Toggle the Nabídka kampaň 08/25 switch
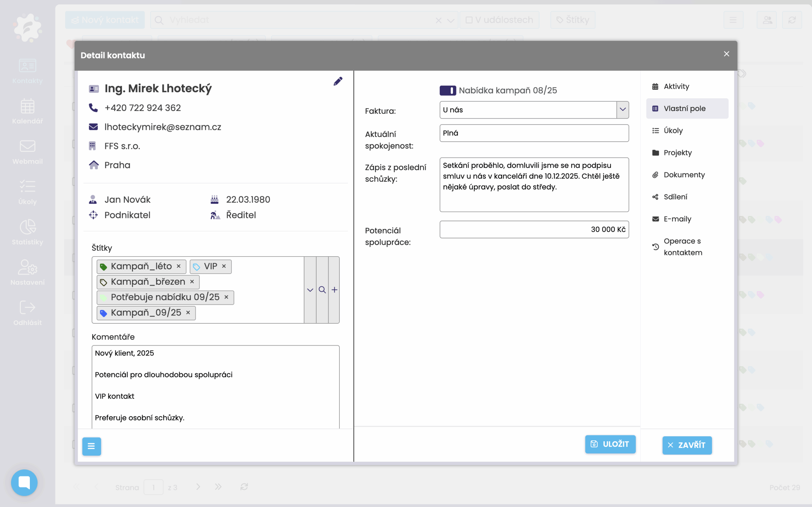The image size is (812, 507). pyautogui.click(x=448, y=91)
